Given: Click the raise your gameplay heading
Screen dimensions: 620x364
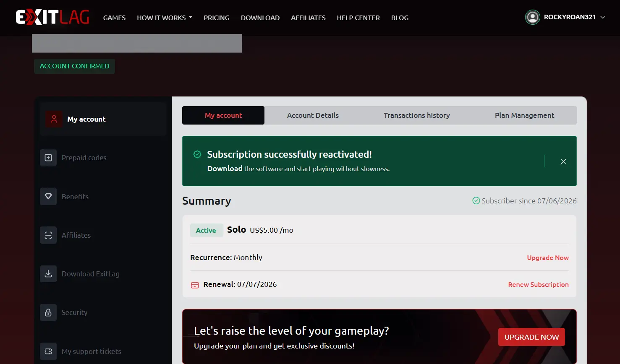Looking at the screenshot, I should pos(291,331).
